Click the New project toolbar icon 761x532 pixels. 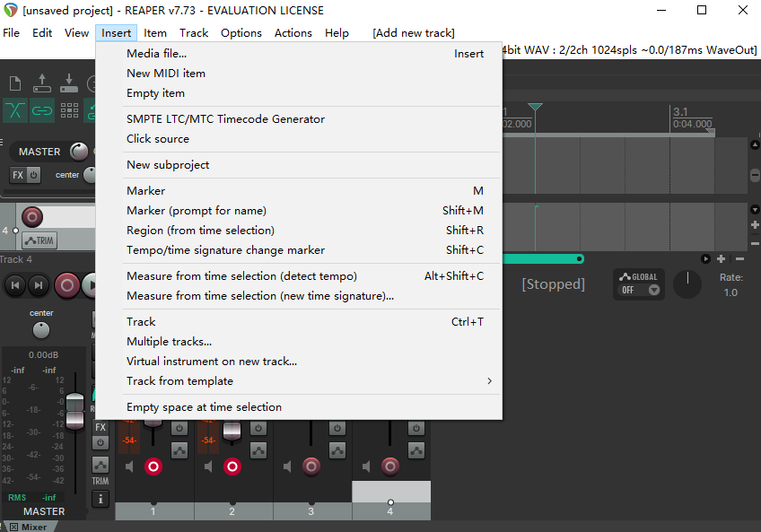15,83
